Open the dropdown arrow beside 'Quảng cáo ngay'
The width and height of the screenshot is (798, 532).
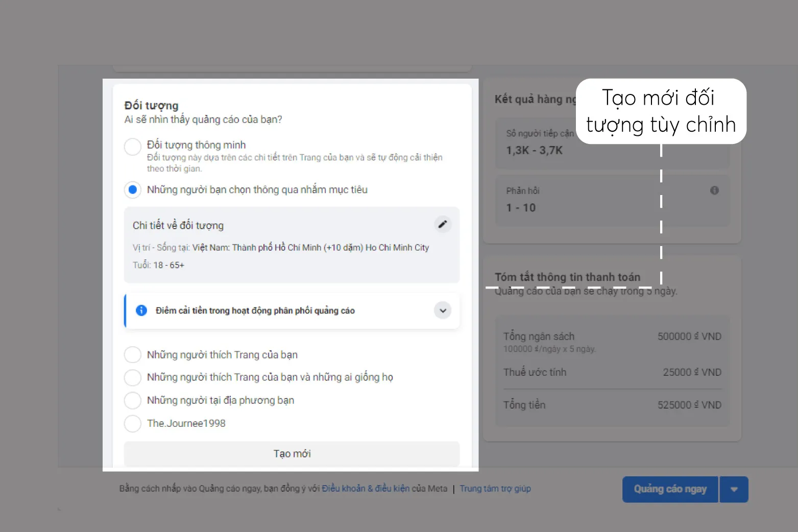pos(734,489)
